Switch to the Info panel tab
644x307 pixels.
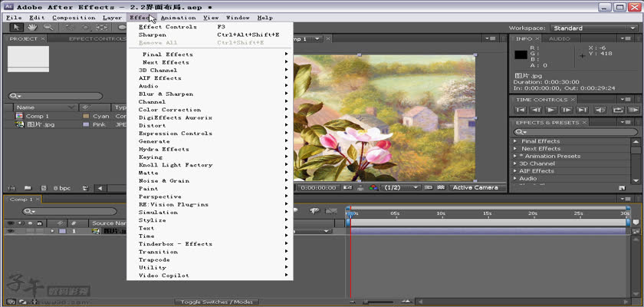click(x=524, y=38)
